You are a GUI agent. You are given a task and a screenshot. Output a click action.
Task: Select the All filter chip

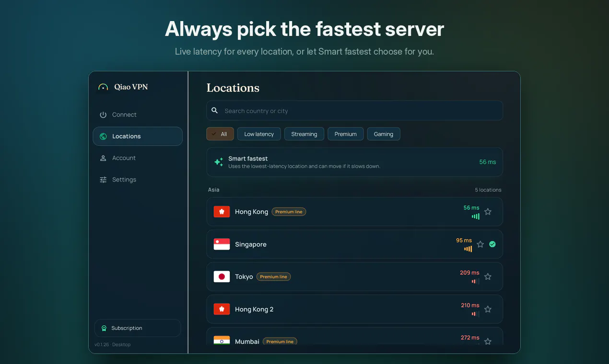(x=220, y=134)
